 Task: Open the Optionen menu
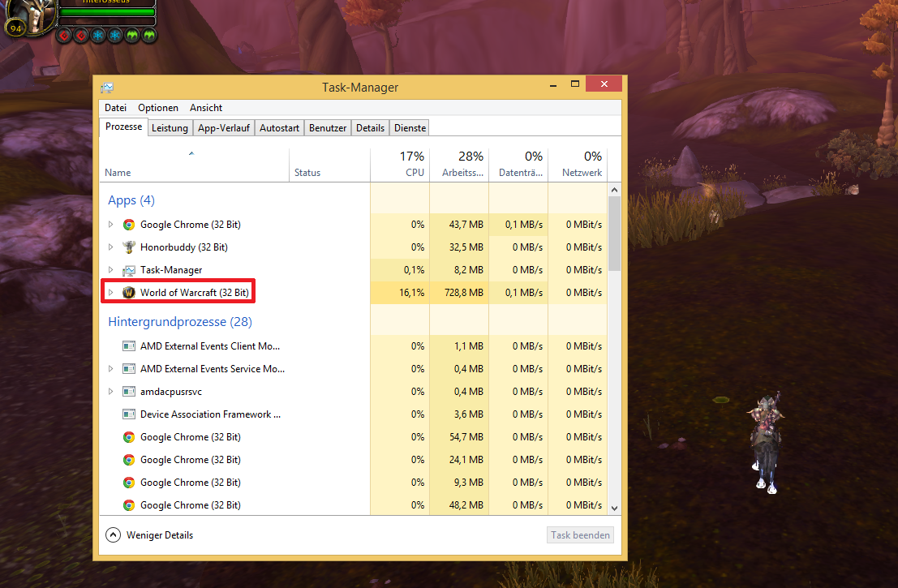(x=157, y=108)
